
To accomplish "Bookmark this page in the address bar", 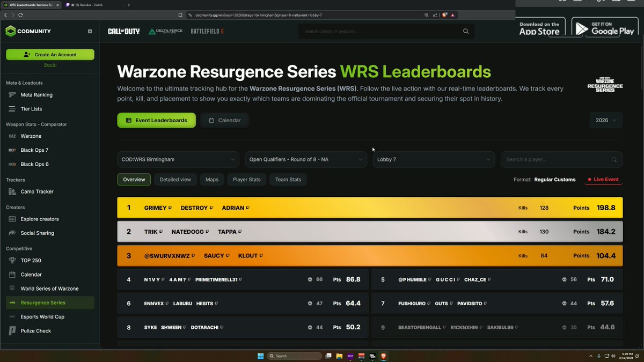I will (x=180, y=15).
